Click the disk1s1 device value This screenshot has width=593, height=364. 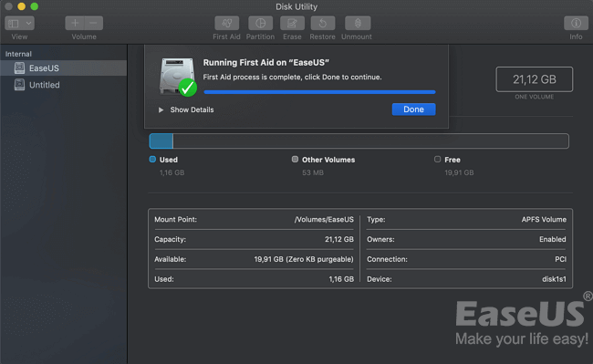[554, 279]
